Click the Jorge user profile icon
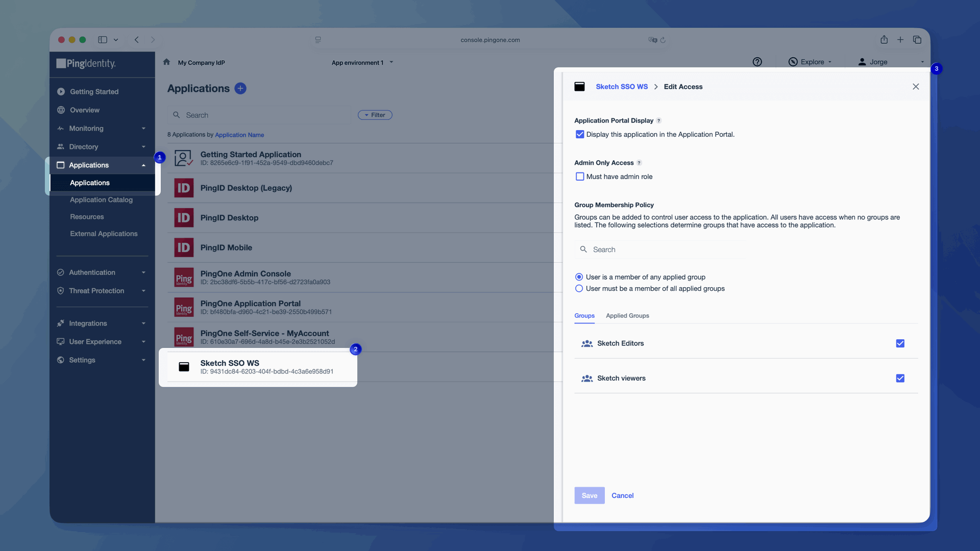The height and width of the screenshot is (551, 980). coord(862,62)
